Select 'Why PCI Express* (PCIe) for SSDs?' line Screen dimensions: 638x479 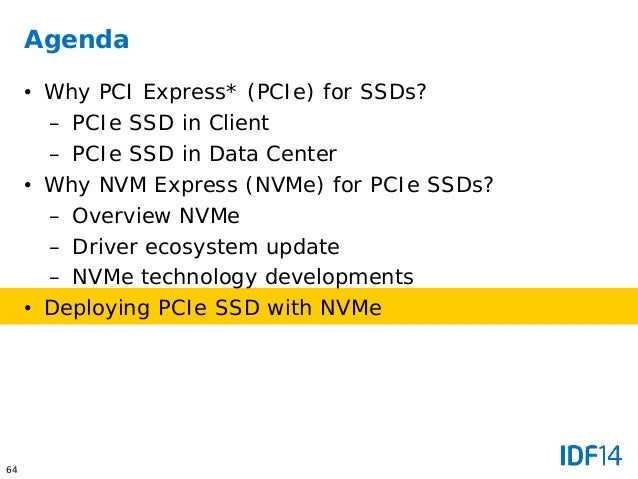[235, 92]
